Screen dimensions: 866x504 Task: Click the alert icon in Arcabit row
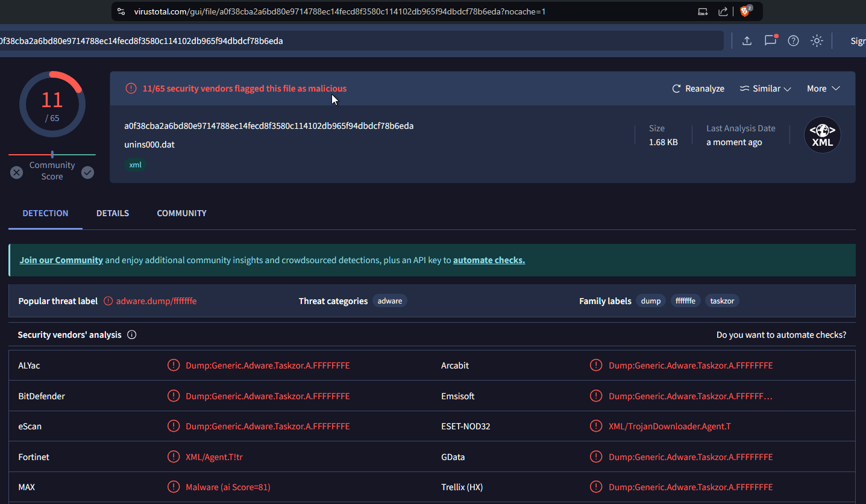pos(596,366)
